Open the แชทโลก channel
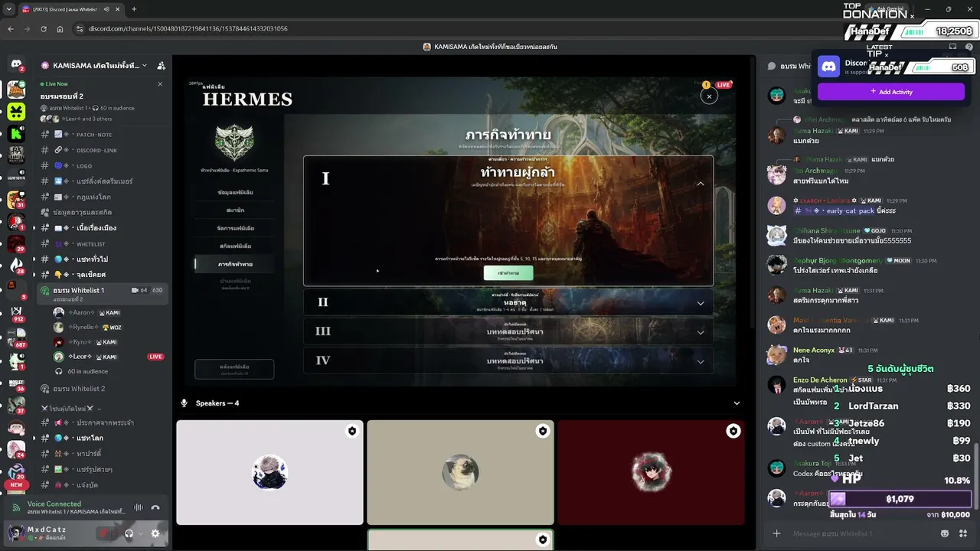The image size is (980, 551). pos(103,438)
